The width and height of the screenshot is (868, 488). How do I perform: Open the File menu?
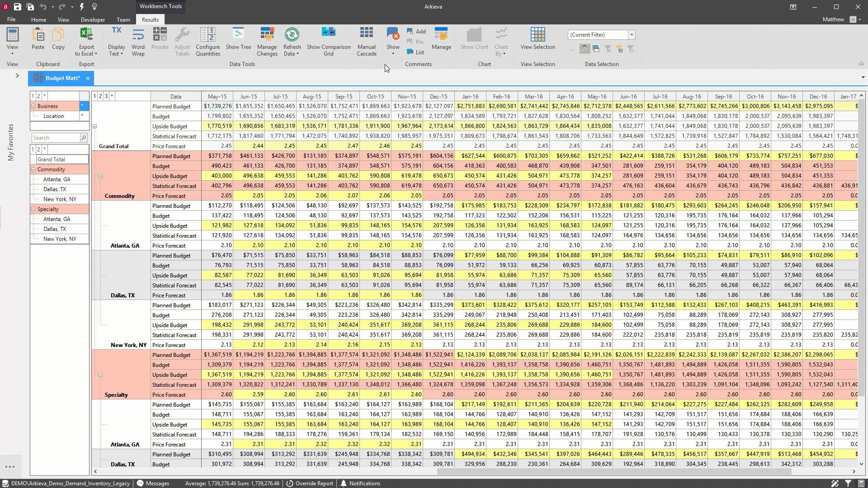(11, 19)
